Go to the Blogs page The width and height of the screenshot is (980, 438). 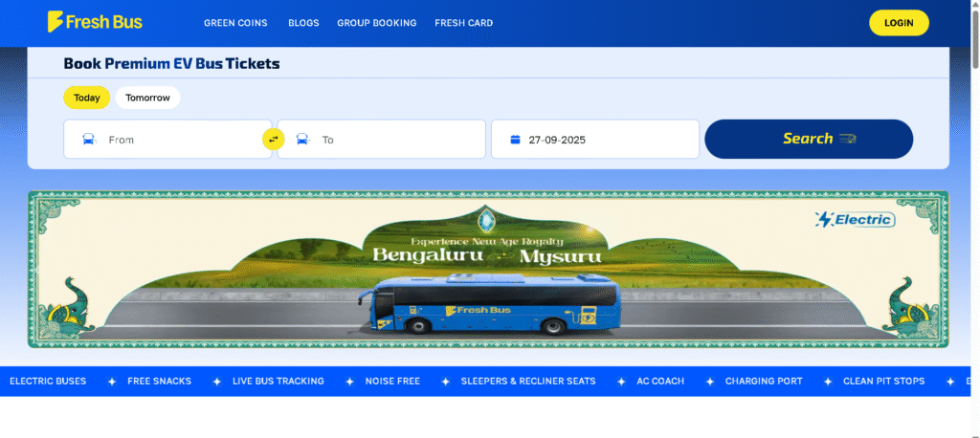(x=302, y=23)
